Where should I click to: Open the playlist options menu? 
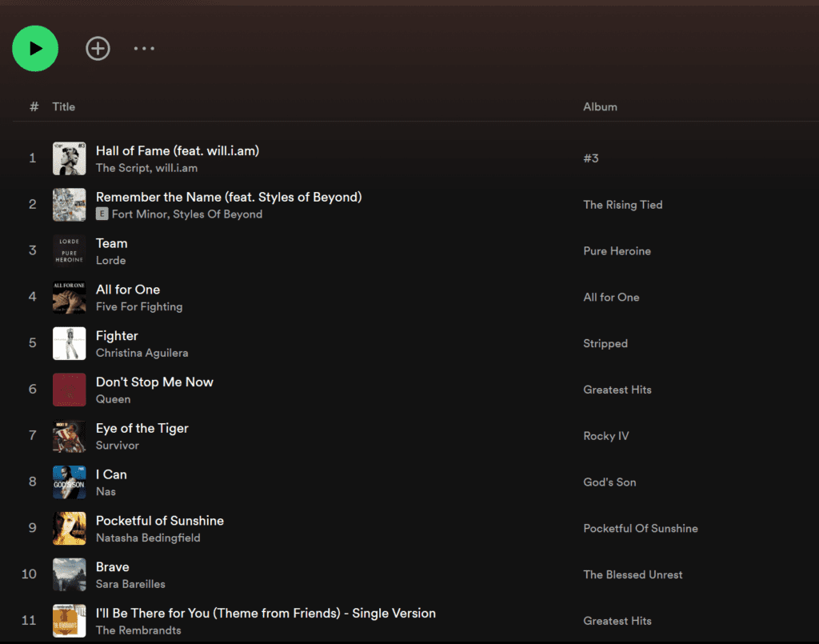point(144,48)
